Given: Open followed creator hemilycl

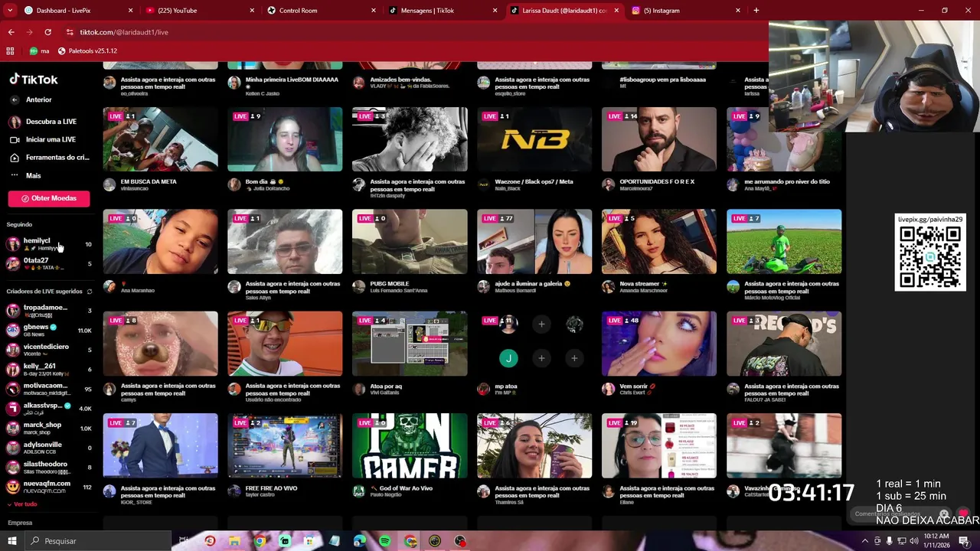Looking at the screenshot, I should click(49, 244).
